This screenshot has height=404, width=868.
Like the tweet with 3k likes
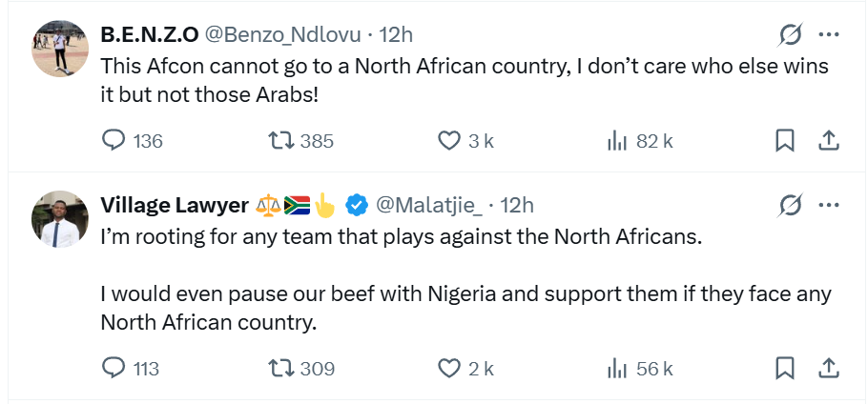tap(449, 141)
